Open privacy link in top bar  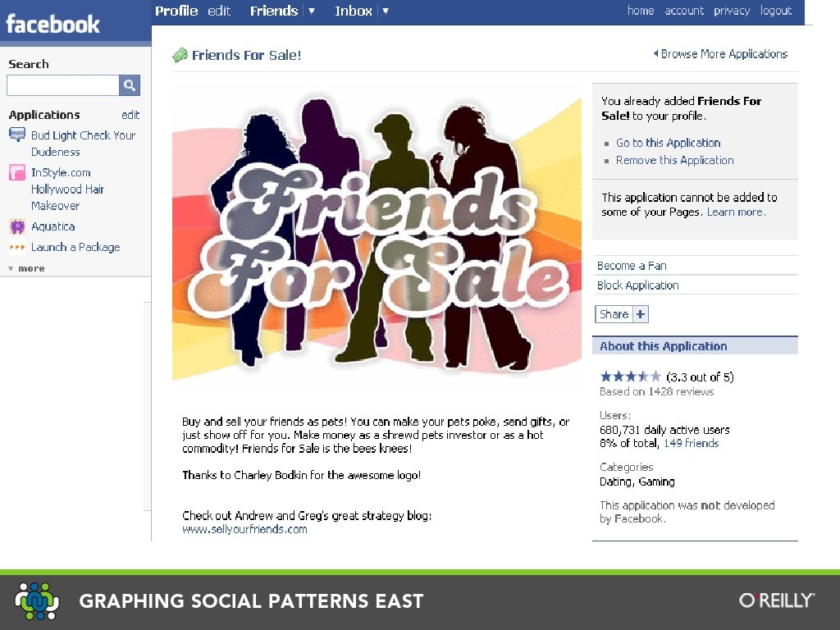[732, 11]
